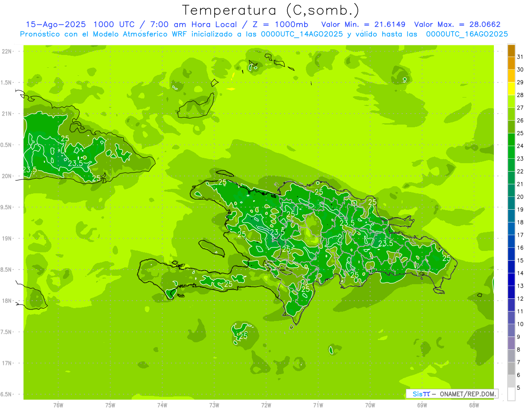Click the '0000UTC_16AGO2025' valid-until time
This screenshot has width=532, height=411.
(x=467, y=34)
